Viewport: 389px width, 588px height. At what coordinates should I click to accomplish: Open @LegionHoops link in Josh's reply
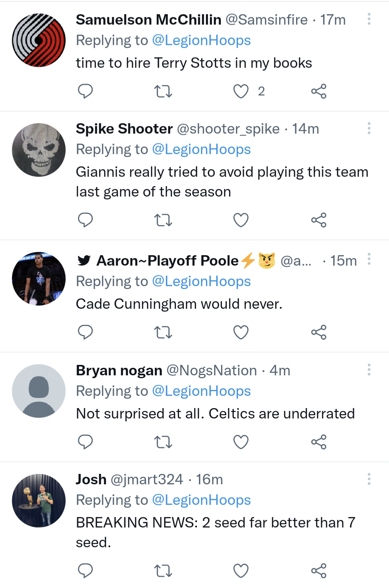[201, 500]
